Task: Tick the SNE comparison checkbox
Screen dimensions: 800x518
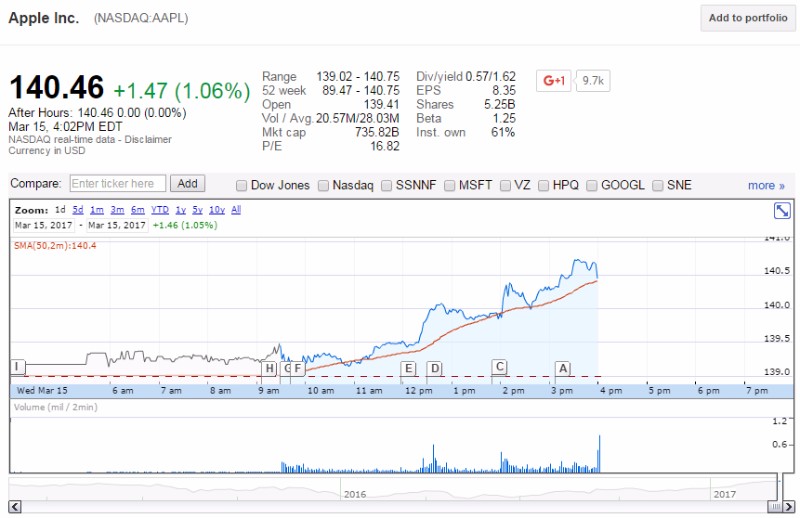Action: pyautogui.click(x=658, y=186)
